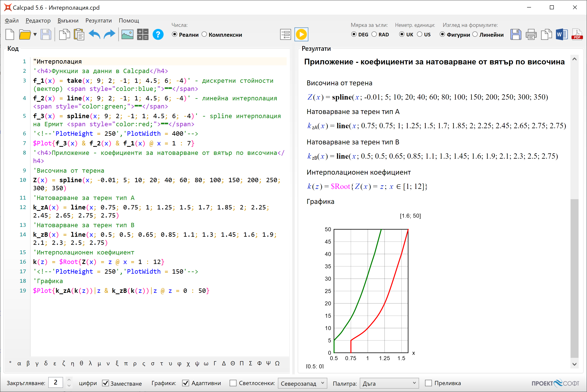Click the rounding digits input field
Screen dimensions: 587x392
click(56, 383)
